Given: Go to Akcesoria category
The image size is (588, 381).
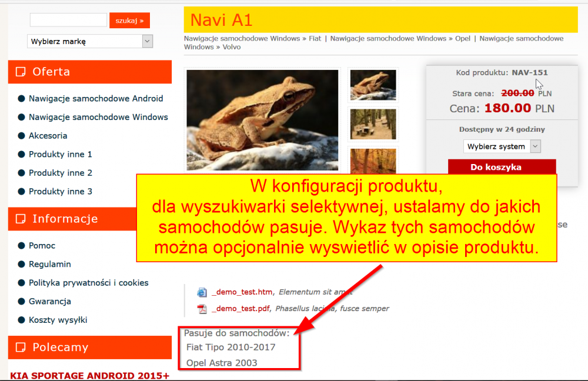Looking at the screenshot, I should [48, 136].
